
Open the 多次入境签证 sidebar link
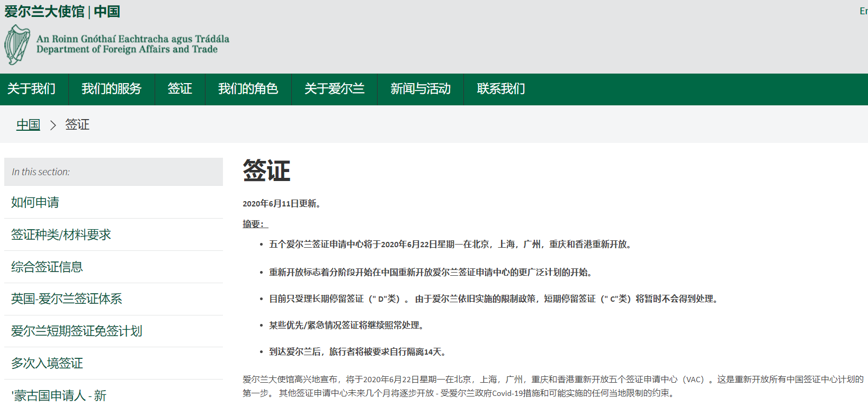pos(47,364)
